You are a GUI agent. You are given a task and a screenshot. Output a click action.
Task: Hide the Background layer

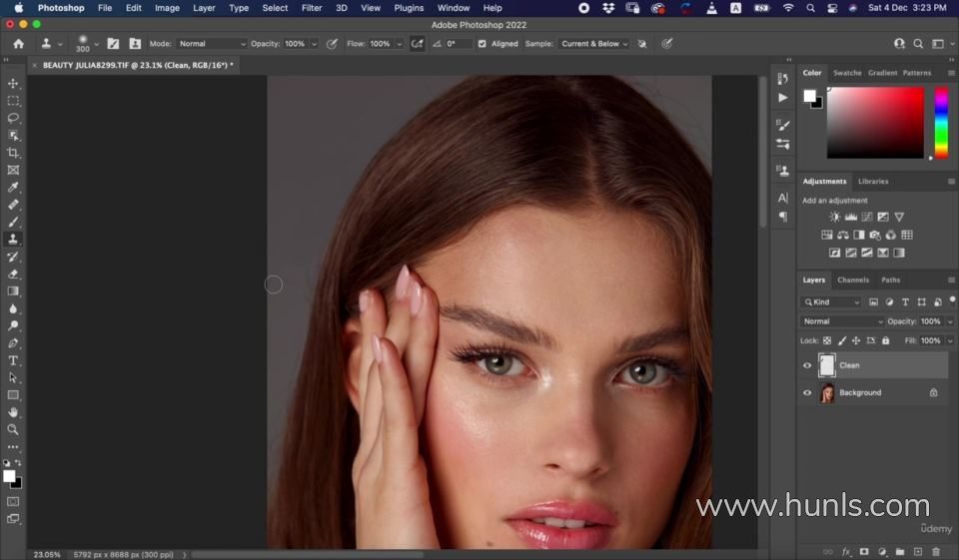807,393
